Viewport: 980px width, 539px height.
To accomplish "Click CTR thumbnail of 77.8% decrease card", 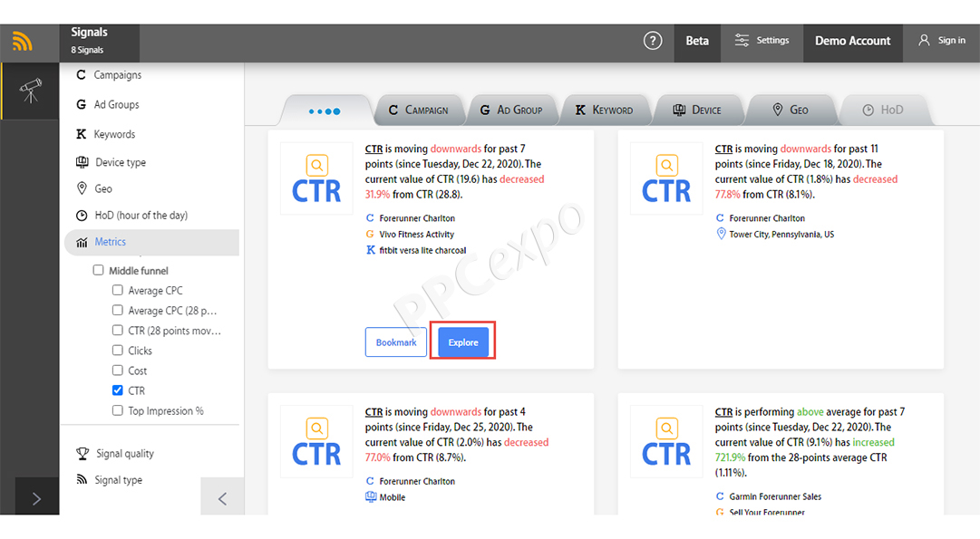I will click(x=666, y=178).
